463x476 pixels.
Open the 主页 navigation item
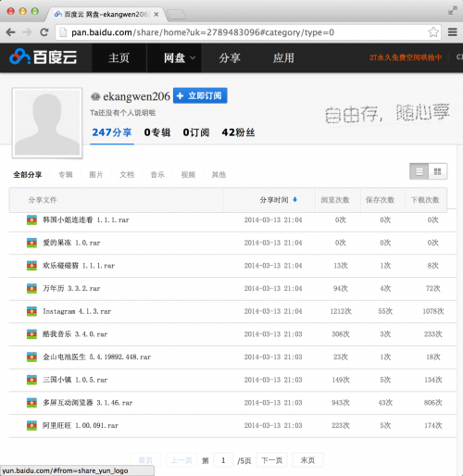[119, 57]
